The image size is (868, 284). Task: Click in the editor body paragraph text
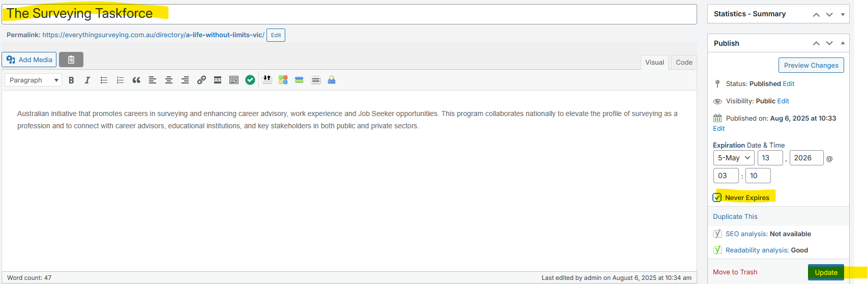347,120
